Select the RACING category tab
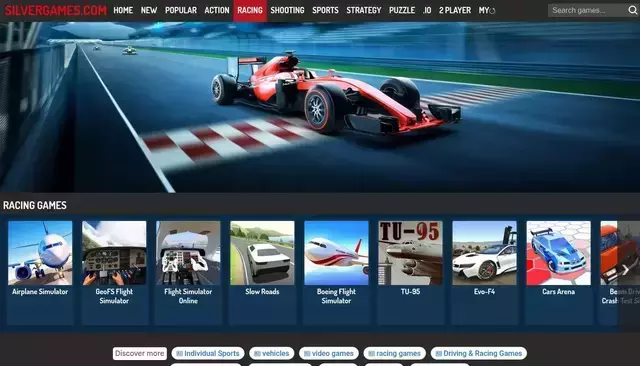This screenshot has height=366, width=640. coord(250,11)
